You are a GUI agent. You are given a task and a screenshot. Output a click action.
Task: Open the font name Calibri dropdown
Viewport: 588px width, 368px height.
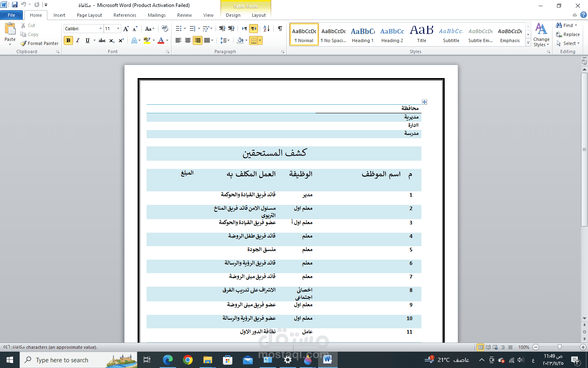tap(100, 29)
